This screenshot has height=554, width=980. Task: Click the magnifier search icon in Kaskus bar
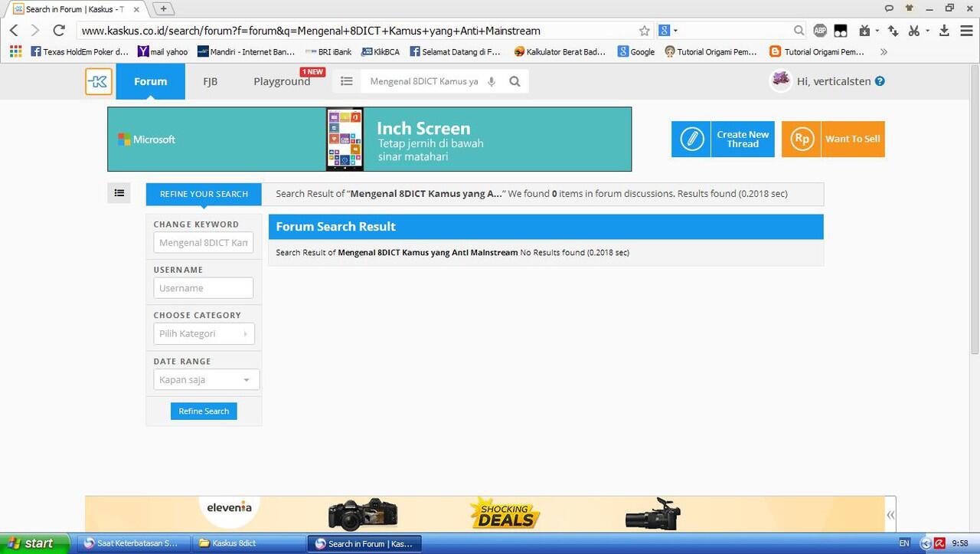(x=515, y=81)
